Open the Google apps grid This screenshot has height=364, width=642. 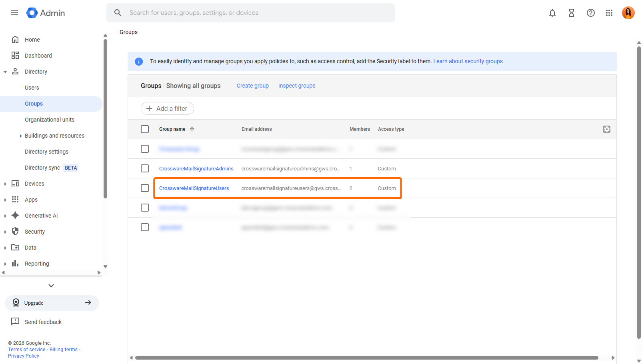tap(609, 13)
